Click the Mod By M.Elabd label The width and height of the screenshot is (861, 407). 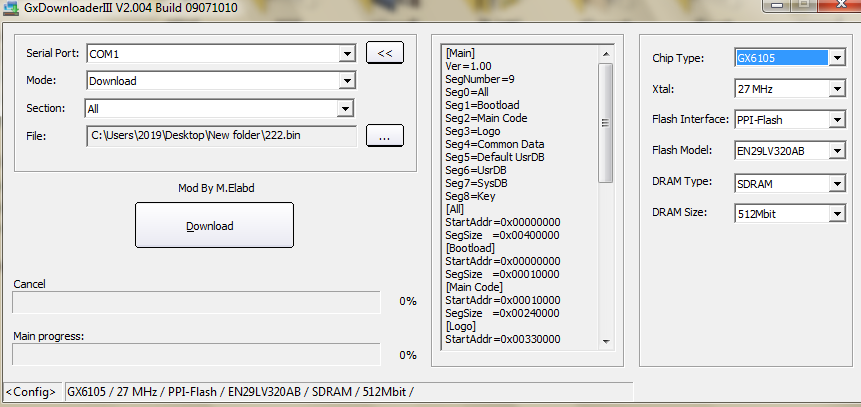(x=216, y=188)
